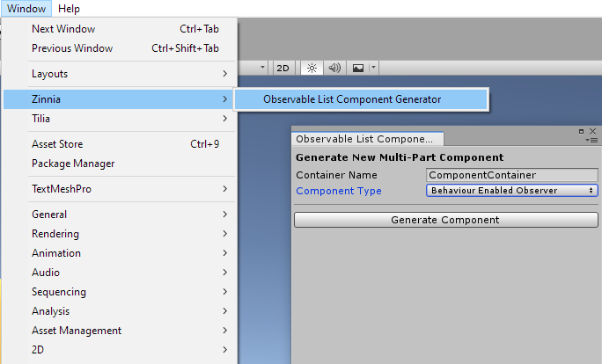Expand the Audio submenu
Screen dimensions: 602x364
120,273
